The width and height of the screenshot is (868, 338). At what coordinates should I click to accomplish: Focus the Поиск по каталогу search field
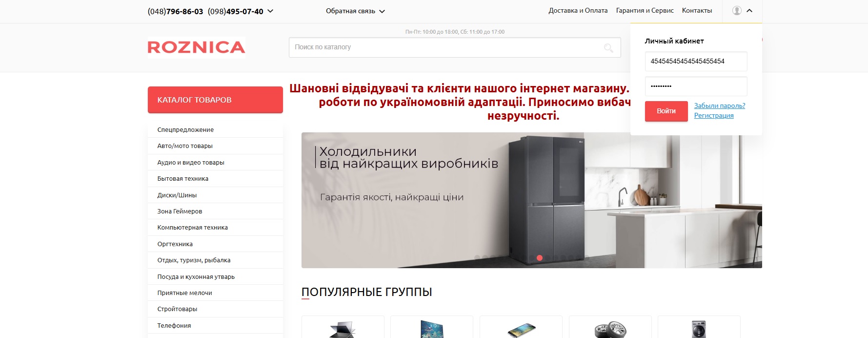[444, 47]
